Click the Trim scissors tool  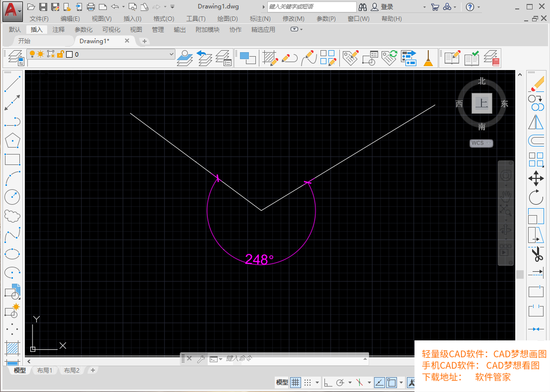537,255
